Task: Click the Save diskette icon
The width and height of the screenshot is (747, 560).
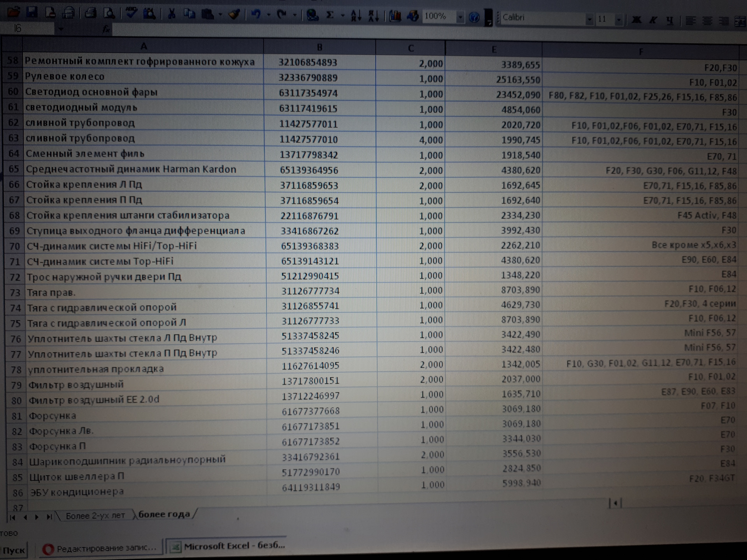Action: (32, 13)
